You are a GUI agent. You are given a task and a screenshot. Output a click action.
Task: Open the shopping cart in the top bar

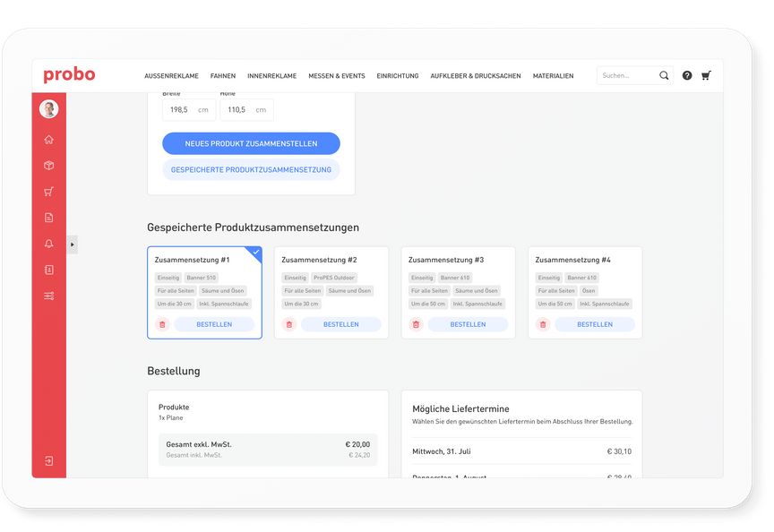coord(706,75)
